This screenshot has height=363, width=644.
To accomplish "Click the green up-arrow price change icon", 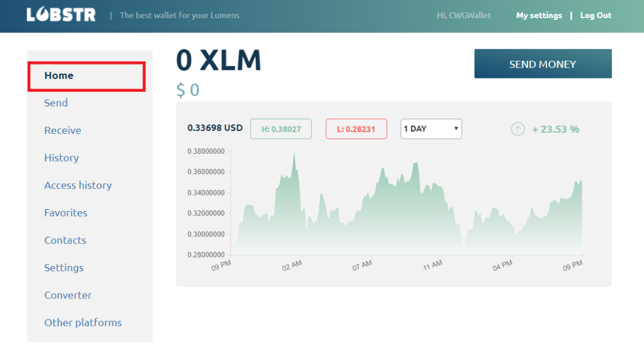I will [x=517, y=129].
